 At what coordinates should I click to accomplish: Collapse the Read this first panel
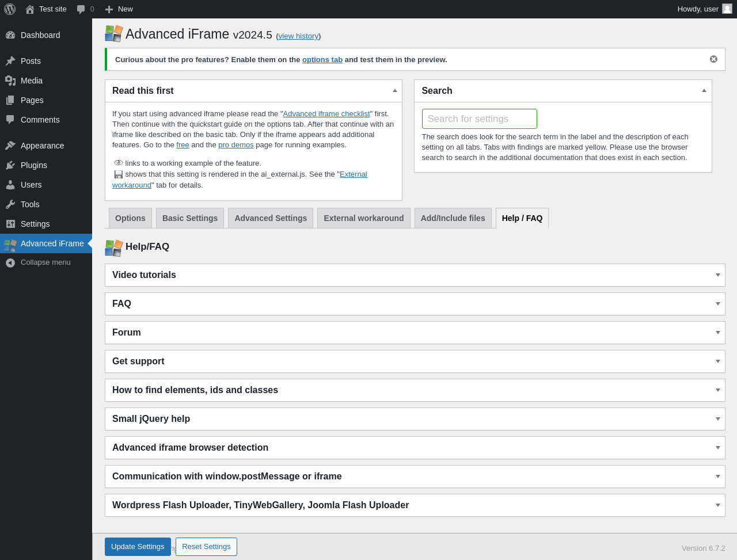tap(395, 90)
